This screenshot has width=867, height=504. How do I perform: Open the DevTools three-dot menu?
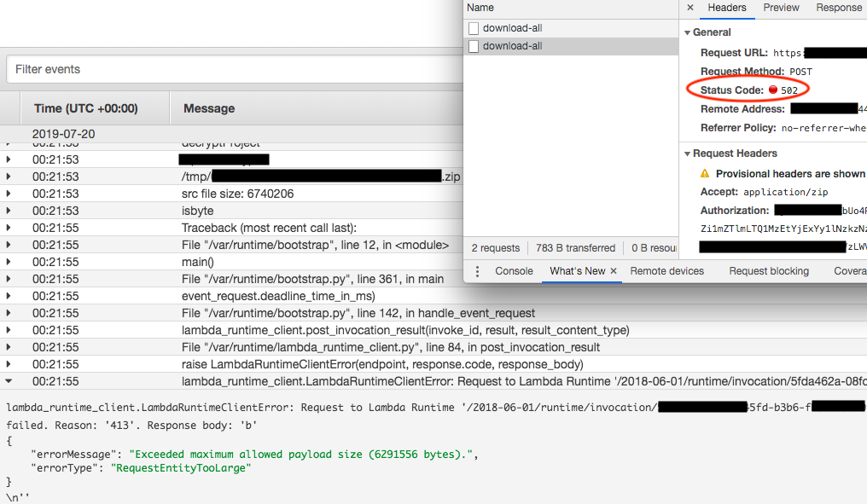pos(476,271)
